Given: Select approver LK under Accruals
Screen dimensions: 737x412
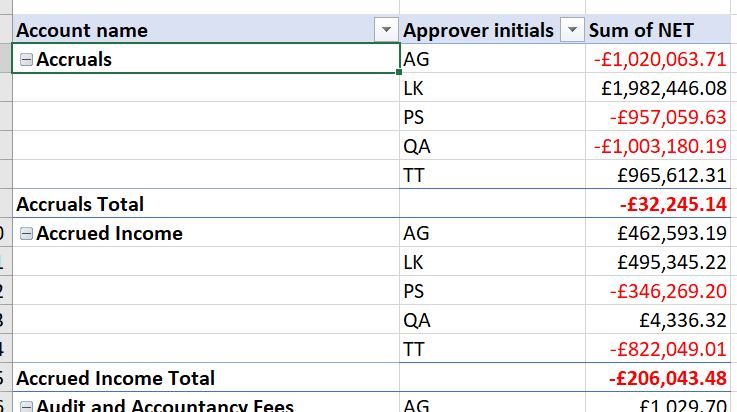Looking at the screenshot, I should click(x=413, y=89).
